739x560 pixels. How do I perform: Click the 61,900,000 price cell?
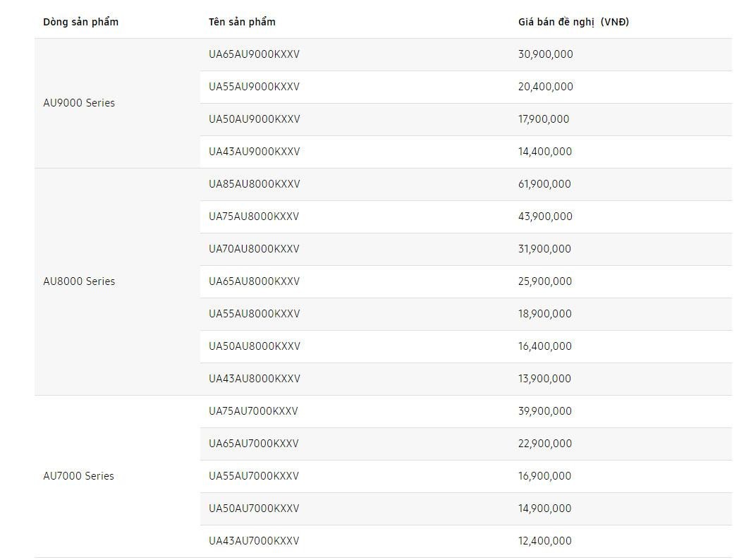(544, 184)
